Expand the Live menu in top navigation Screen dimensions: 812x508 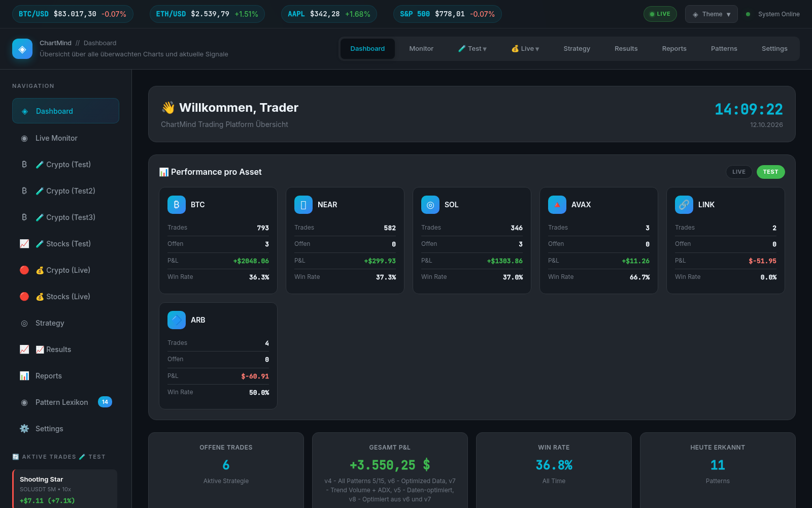pyautogui.click(x=525, y=49)
